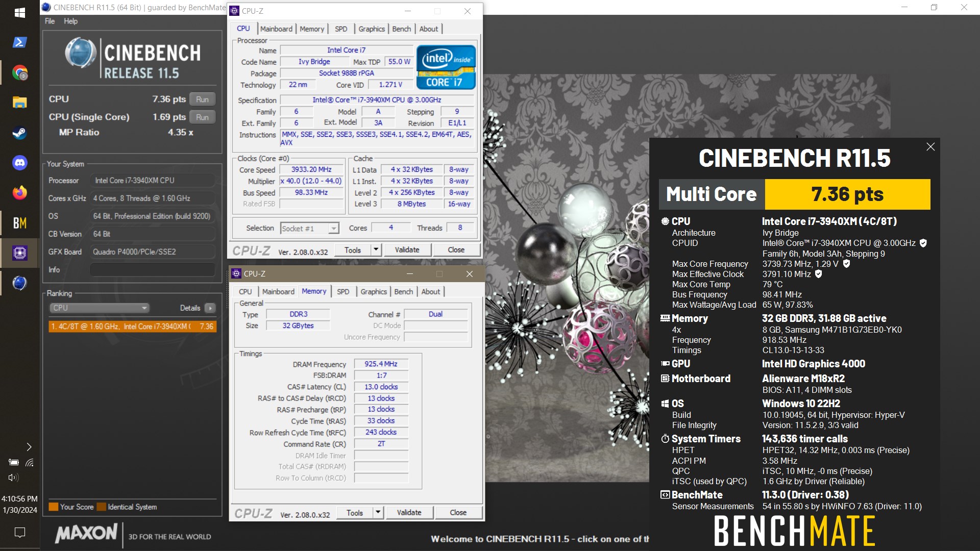Click Validate in upper CPU-Z window

(407, 250)
